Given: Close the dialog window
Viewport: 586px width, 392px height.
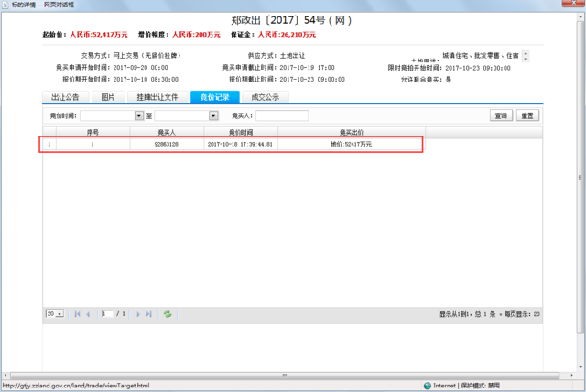Looking at the screenshot, I should pos(574,4).
